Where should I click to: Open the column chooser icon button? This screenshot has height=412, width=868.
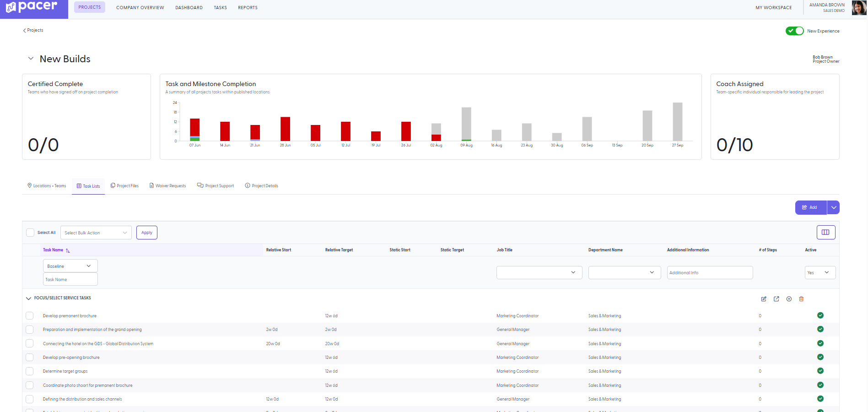click(826, 232)
